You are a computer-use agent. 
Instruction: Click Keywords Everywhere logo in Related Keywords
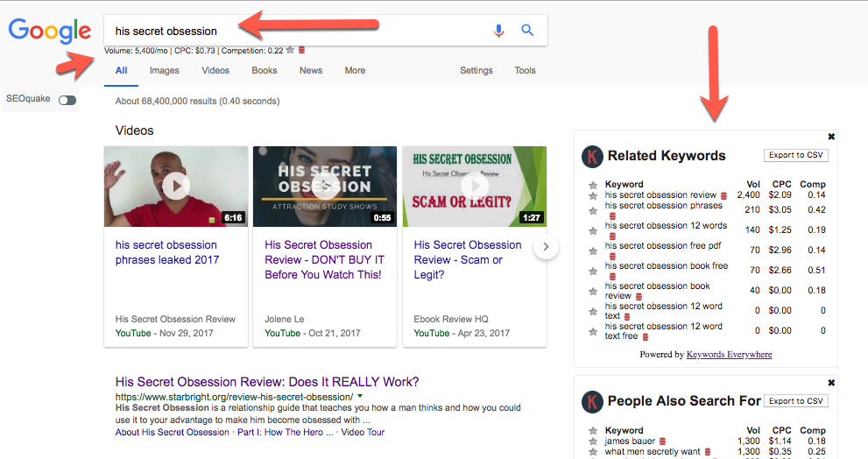click(x=592, y=156)
